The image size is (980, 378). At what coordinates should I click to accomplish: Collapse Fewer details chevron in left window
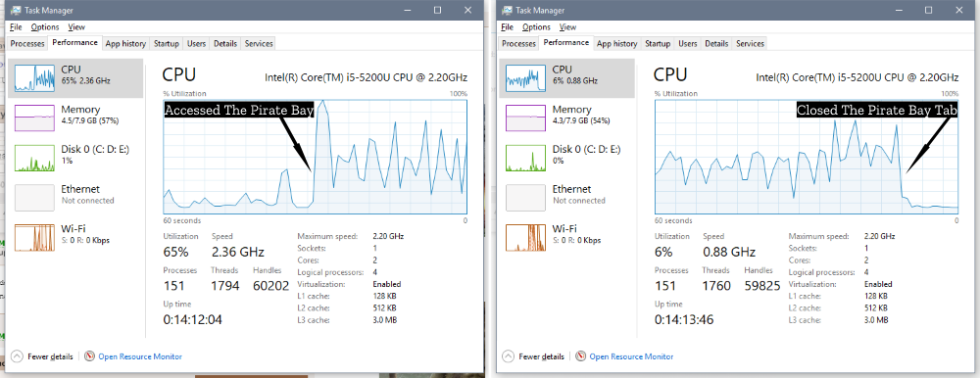click(17, 356)
